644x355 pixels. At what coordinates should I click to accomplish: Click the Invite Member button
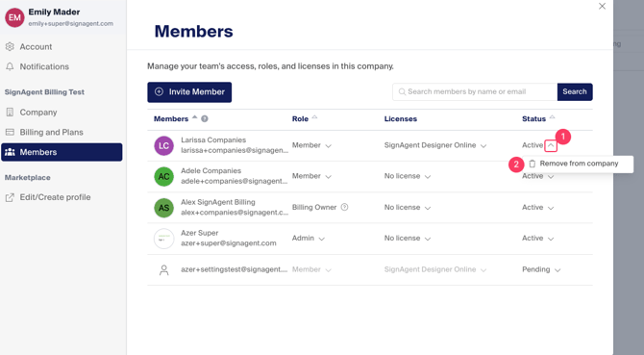[189, 92]
